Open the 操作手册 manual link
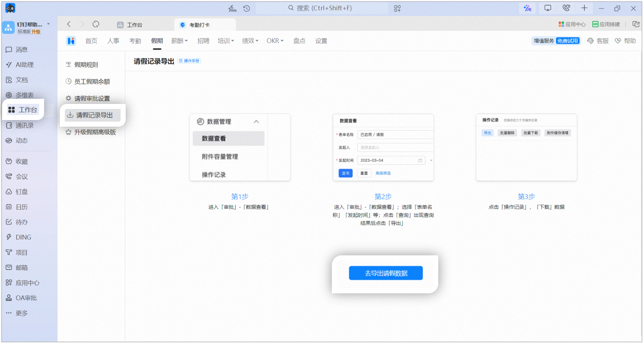644x344 pixels. coord(189,61)
